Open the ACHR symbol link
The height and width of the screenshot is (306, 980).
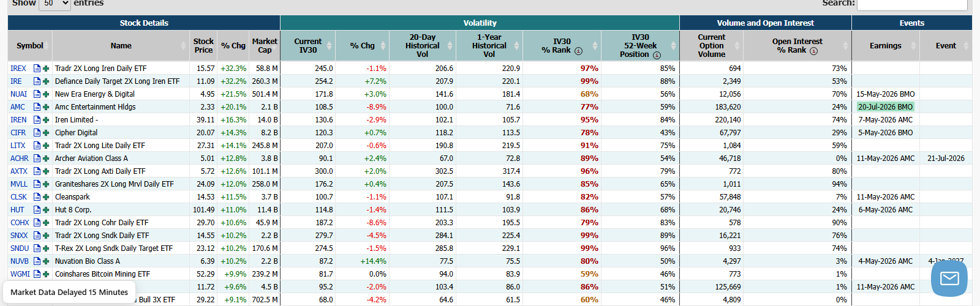coord(20,159)
